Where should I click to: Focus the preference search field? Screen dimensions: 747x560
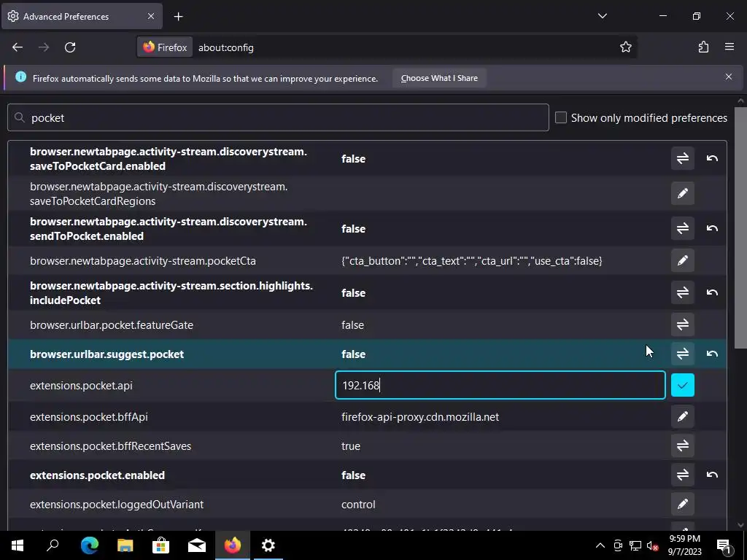278,117
